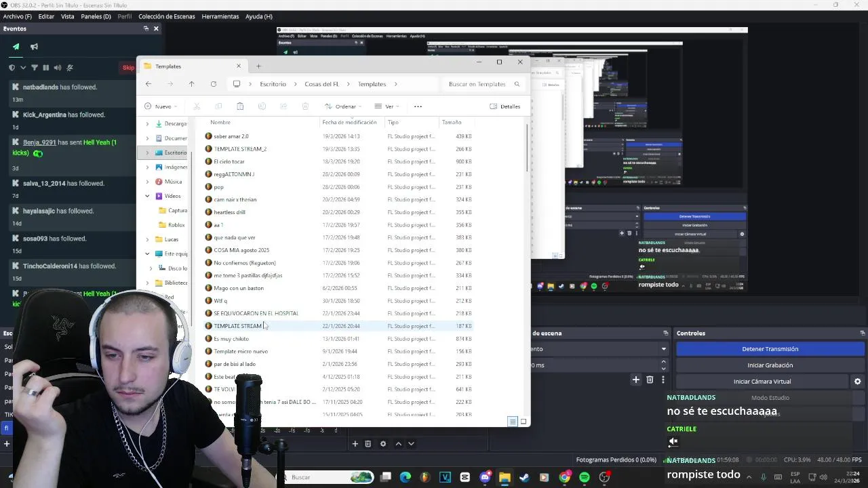Click Iniciar Cámara Virtual button

(762, 382)
